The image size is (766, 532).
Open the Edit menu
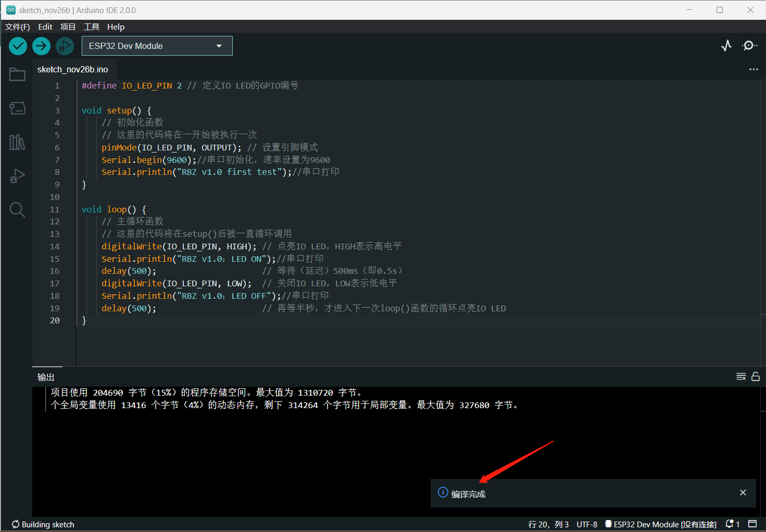coord(45,27)
